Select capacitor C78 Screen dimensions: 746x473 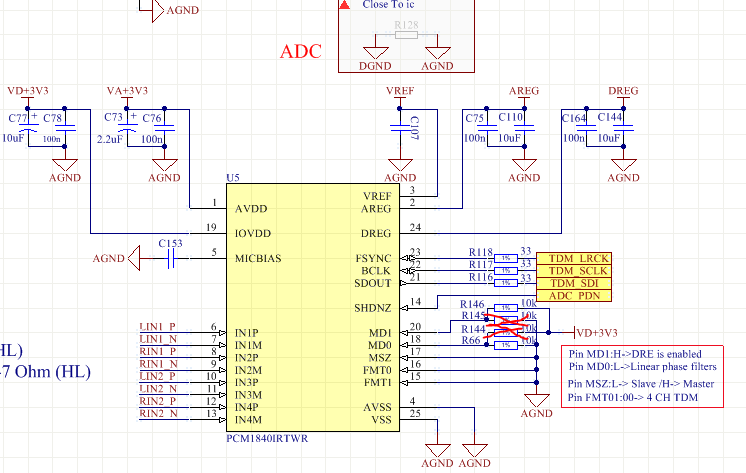65,128
